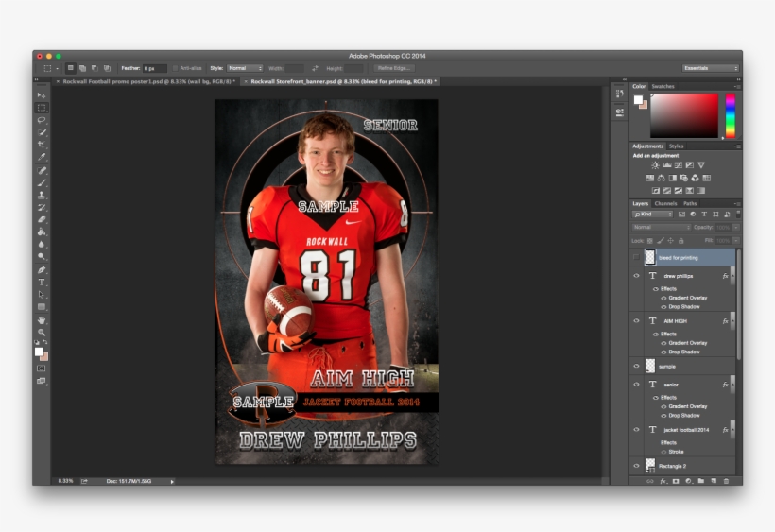The width and height of the screenshot is (775, 532).
Task: Show the bleed for printing layer
Action: coord(636,257)
